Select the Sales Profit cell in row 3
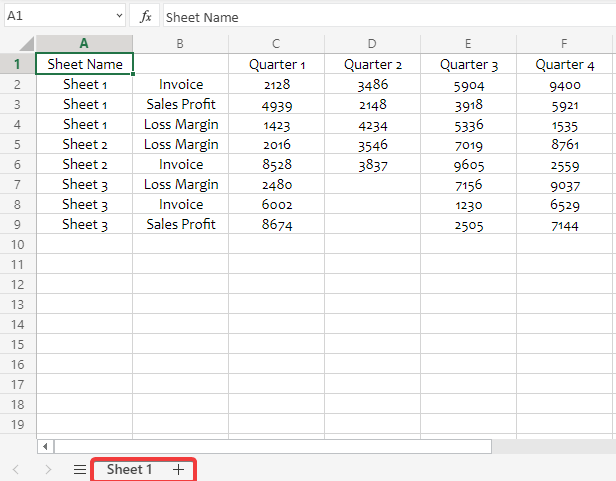 (x=181, y=104)
